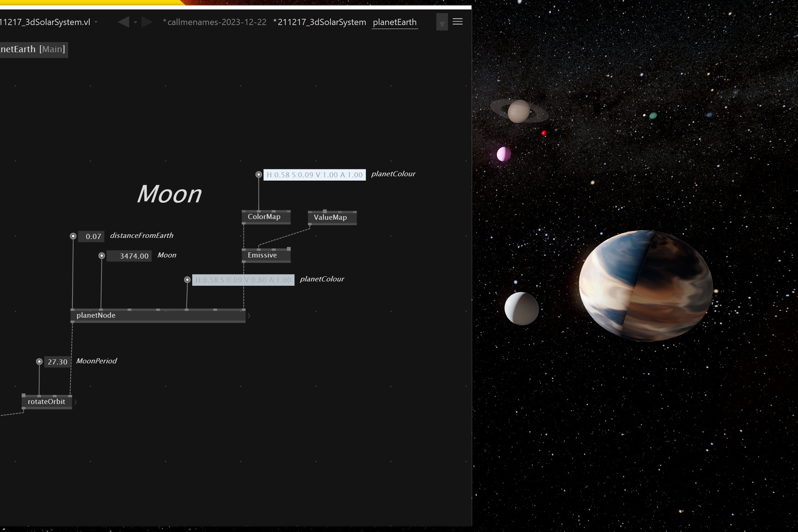Click the top input pin of the ValueMap node
Screen dimensions: 798x532
coord(325,211)
